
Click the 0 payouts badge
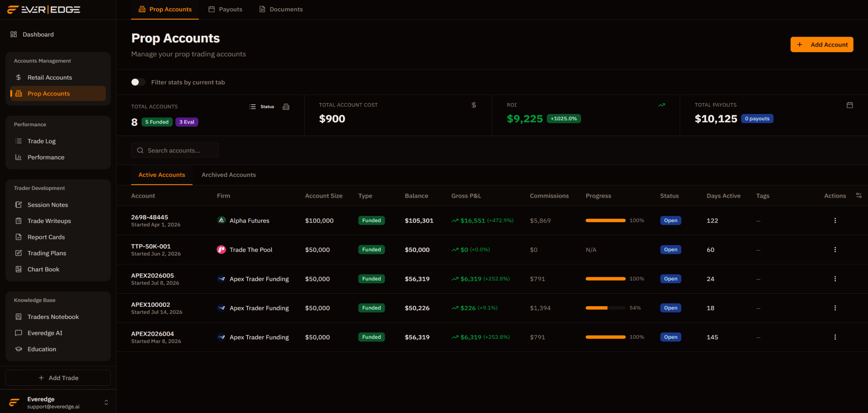tap(757, 119)
